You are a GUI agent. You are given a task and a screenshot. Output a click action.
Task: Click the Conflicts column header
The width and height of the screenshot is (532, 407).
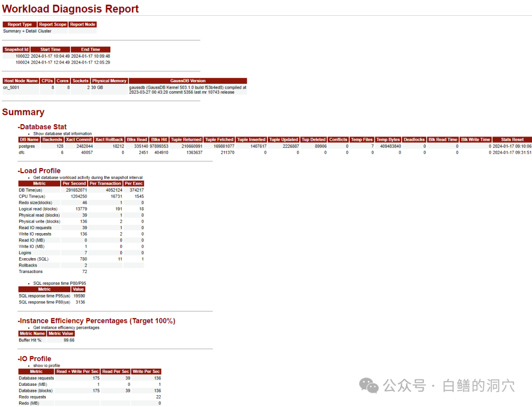click(x=338, y=139)
